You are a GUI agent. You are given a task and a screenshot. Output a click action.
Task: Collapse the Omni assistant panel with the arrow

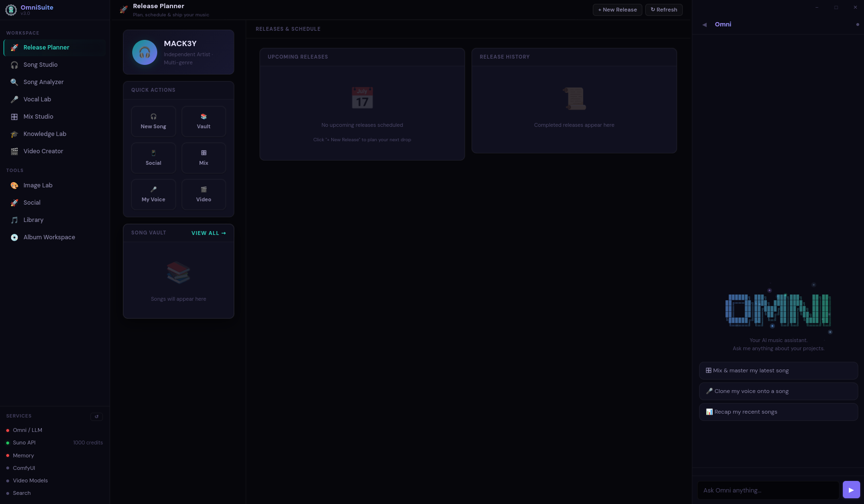click(703, 24)
